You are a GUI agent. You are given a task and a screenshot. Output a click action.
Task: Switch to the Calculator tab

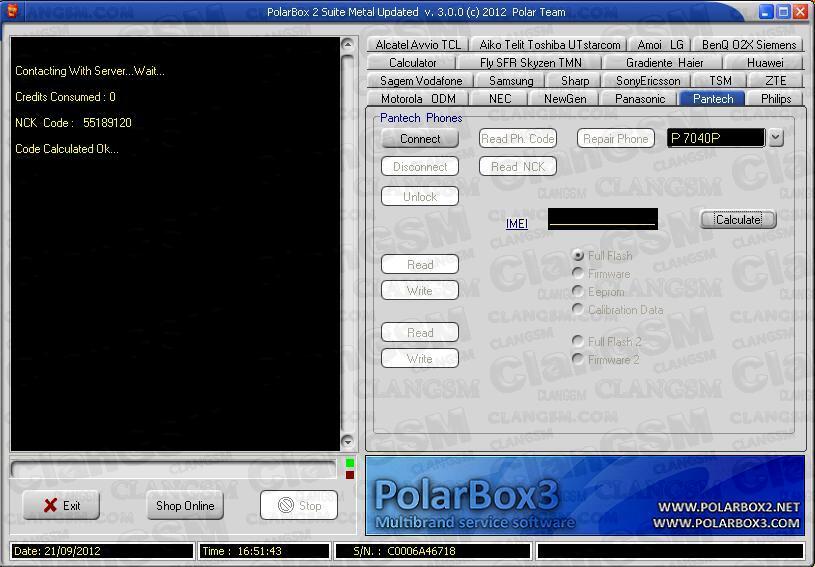coord(412,63)
